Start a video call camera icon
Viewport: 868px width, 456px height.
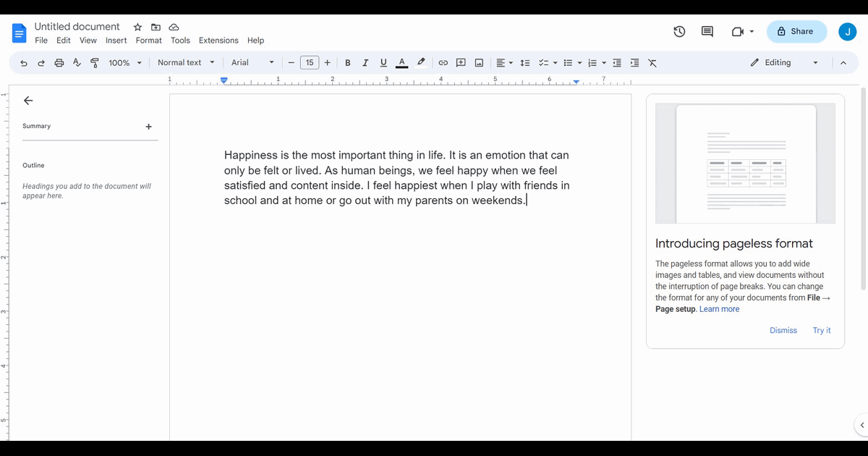click(x=737, y=32)
